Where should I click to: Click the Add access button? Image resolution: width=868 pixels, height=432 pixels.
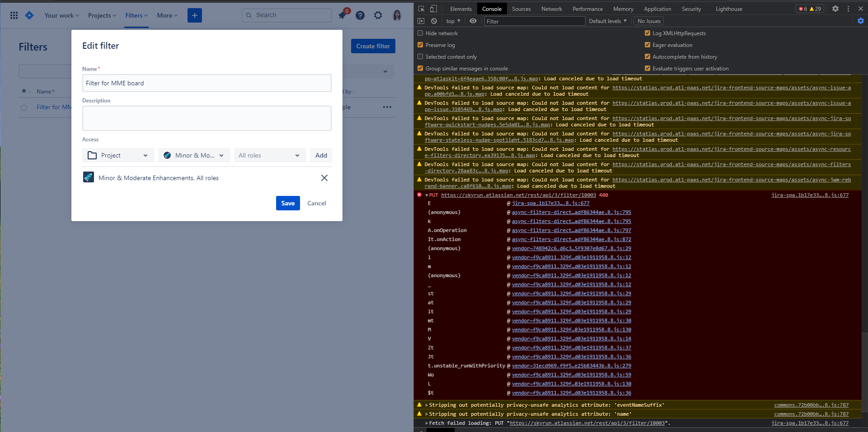point(321,155)
